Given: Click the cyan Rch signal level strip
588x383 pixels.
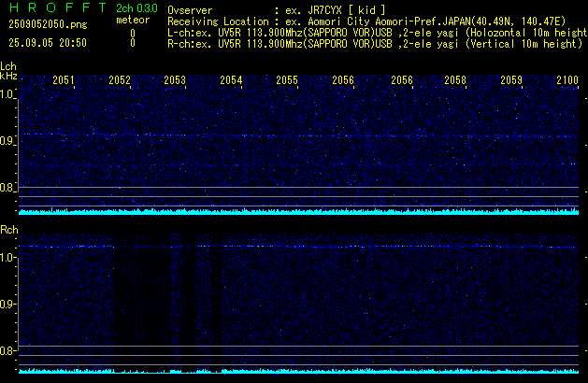Looking at the screenshot, I should coord(298,371).
